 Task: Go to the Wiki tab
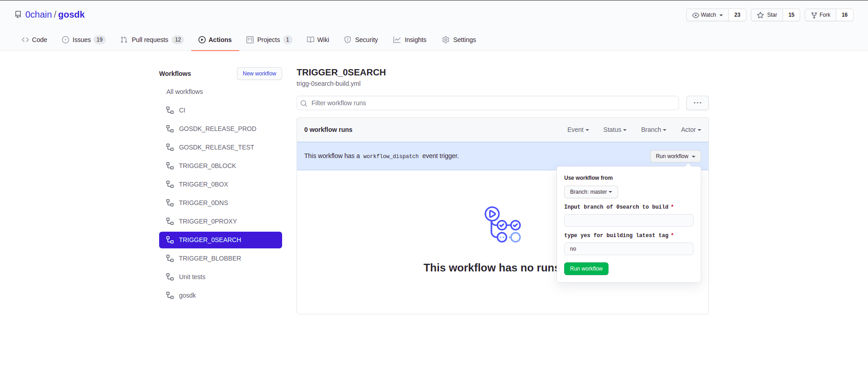click(318, 40)
